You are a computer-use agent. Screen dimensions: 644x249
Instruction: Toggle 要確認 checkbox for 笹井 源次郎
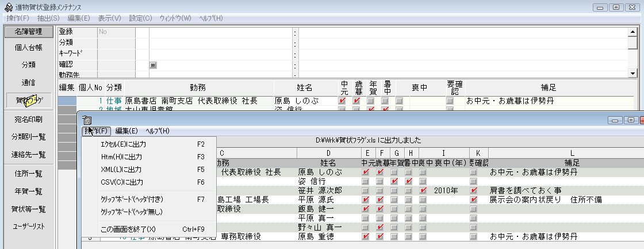(473, 190)
